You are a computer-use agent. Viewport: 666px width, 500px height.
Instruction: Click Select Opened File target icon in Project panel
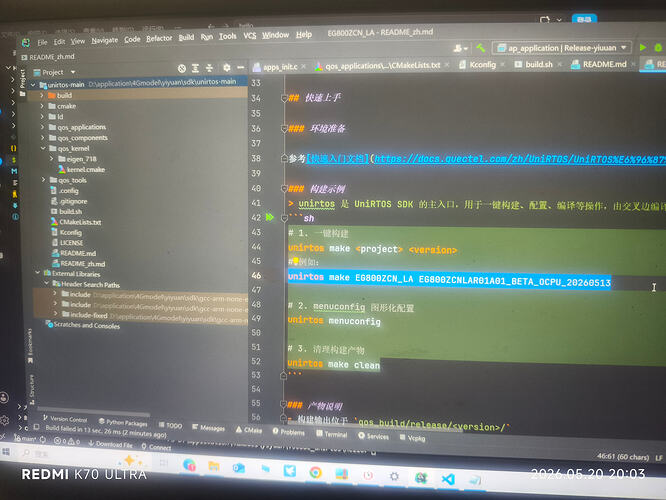pyautogui.click(x=182, y=68)
